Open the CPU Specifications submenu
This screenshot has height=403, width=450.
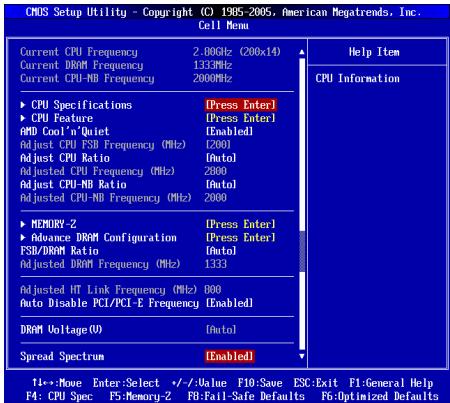click(x=82, y=105)
